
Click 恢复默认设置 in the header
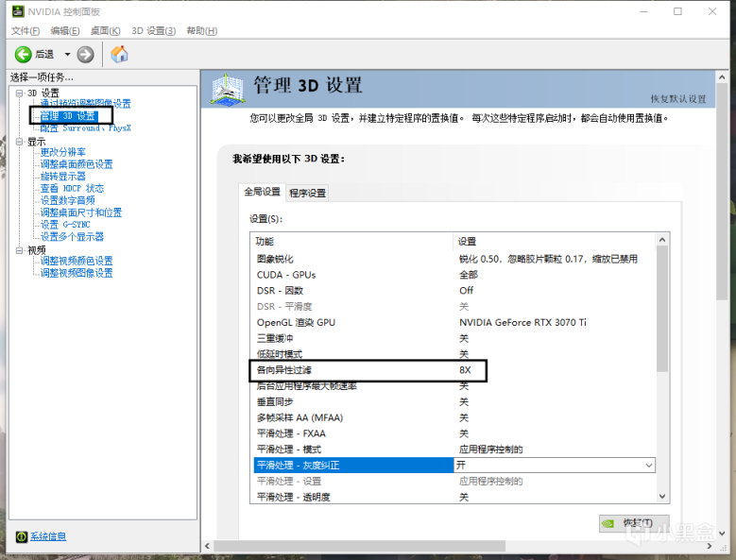coord(678,99)
